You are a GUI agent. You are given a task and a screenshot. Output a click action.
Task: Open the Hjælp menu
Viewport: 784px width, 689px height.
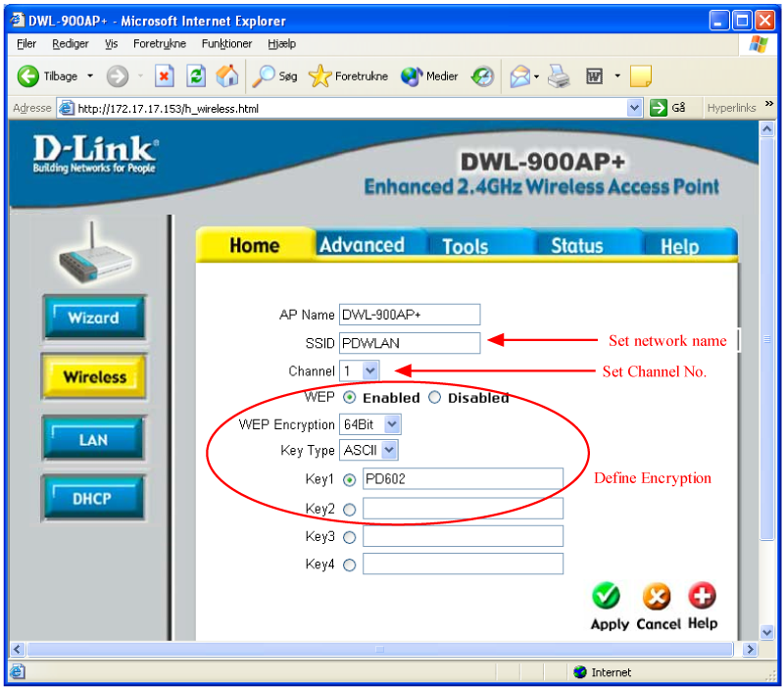click(282, 44)
